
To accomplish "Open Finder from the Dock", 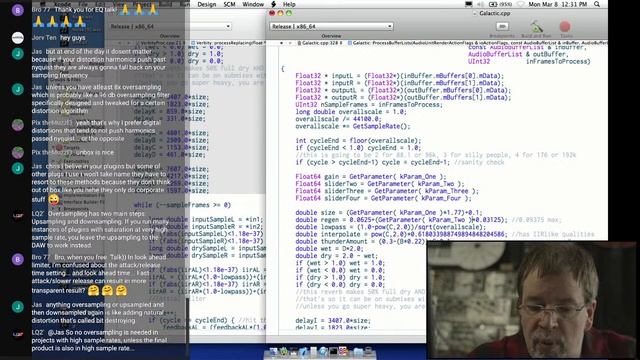I will click(x=273, y=351).
